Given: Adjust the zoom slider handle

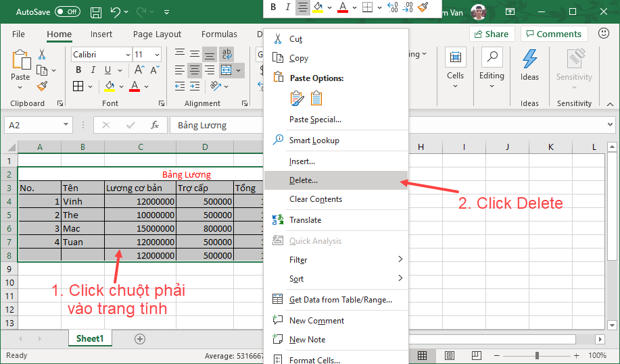Looking at the screenshot, I should (537, 355).
